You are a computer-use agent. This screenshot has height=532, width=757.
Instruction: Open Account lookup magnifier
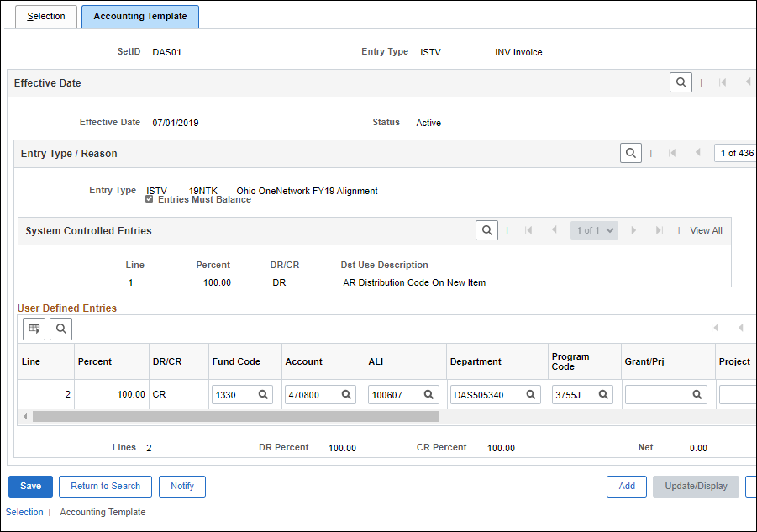click(x=346, y=394)
